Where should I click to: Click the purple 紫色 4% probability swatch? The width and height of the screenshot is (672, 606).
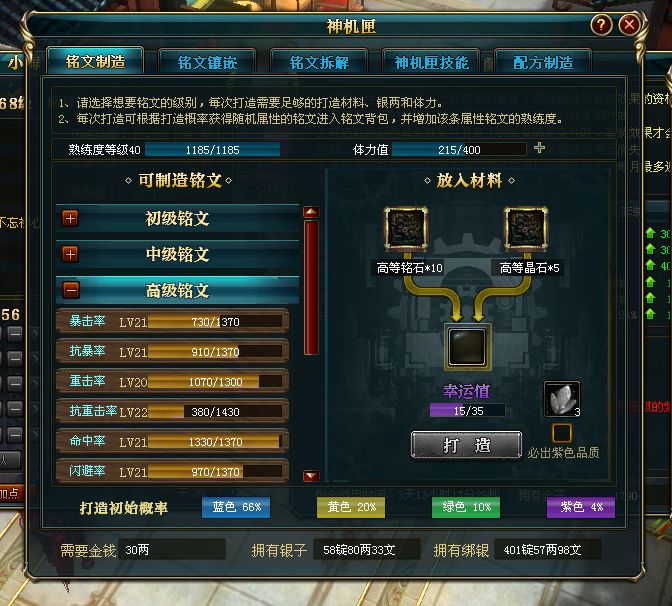click(581, 507)
